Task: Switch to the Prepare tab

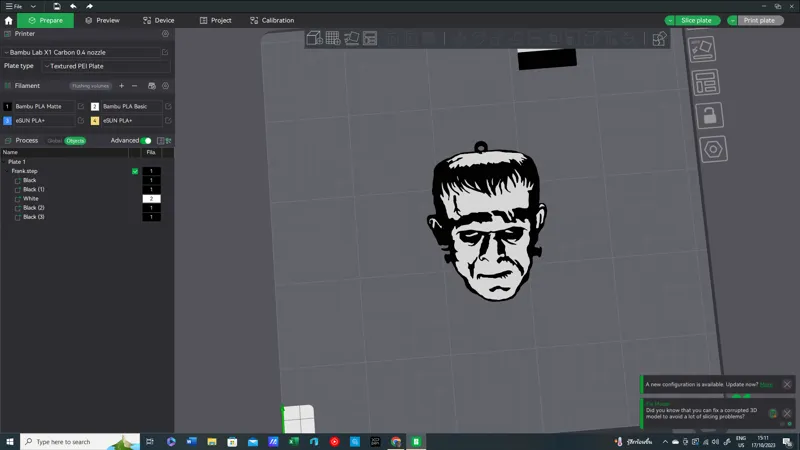Action: (x=45, y=20)
